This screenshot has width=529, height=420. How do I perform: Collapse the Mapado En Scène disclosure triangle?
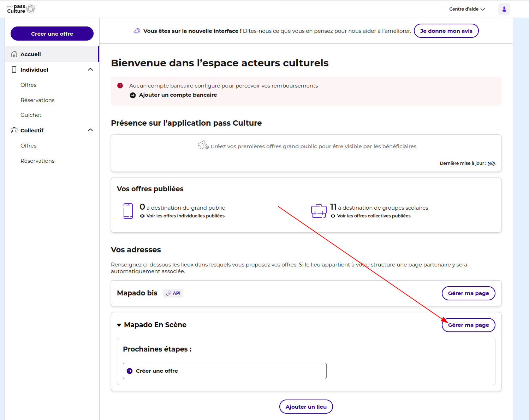[119, 325]
